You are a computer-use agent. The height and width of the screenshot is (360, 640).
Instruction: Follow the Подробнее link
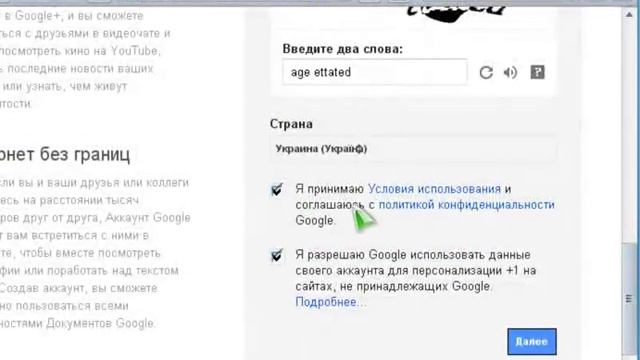coord(331,302)
